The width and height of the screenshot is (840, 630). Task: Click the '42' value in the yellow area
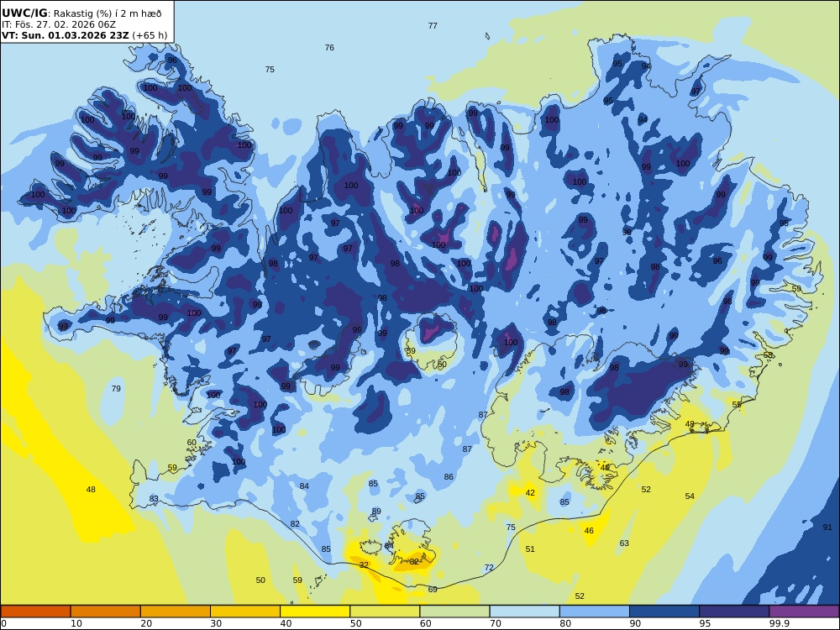click(x=530, y=493)
